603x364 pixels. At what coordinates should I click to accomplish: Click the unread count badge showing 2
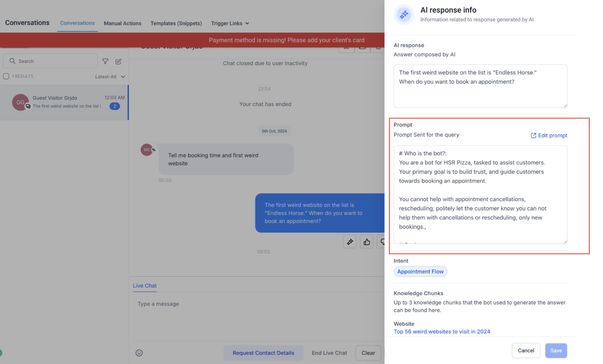(114, 106)
